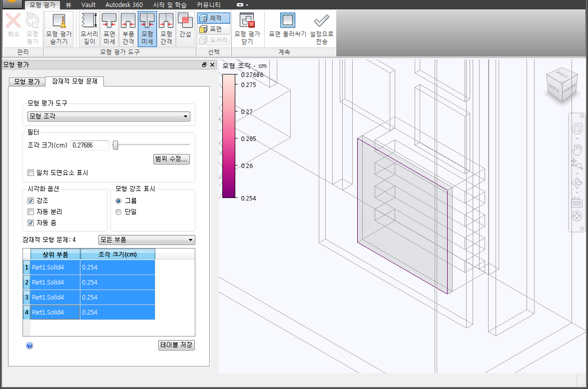The height and width of the screenshot is (389, 588).
Task: Sort by 조각 크기(cm) column header
Action: click(x=118, y=254)
